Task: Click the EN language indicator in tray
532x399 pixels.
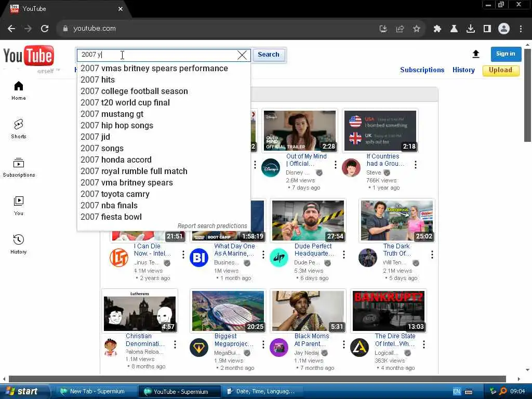Action: coord(457,391)
